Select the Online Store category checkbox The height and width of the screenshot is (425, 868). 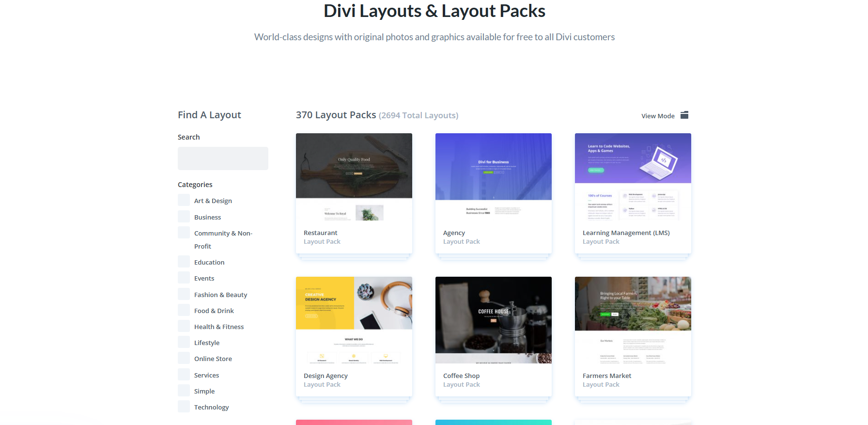184,358
